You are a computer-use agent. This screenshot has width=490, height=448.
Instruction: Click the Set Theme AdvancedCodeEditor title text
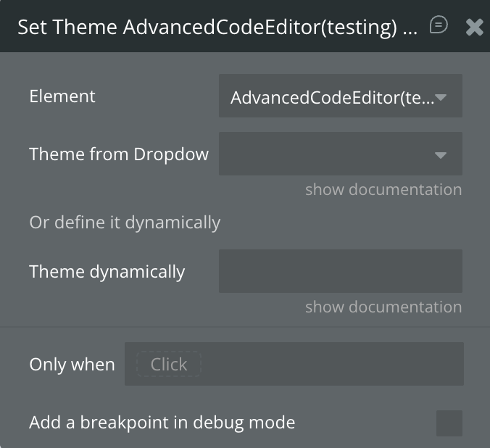point(216,28)
